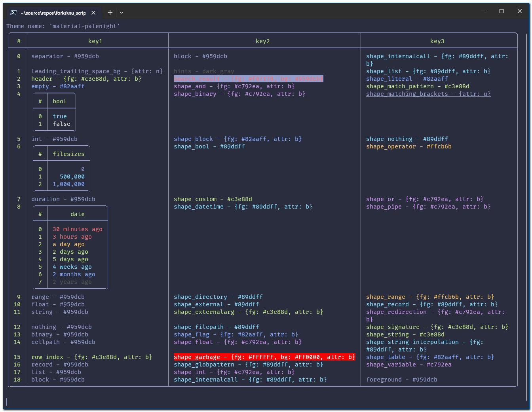The image size is (532, 412).
Task: Click 'duration - #959dcb' text
Action: click(x=63, y=199)
